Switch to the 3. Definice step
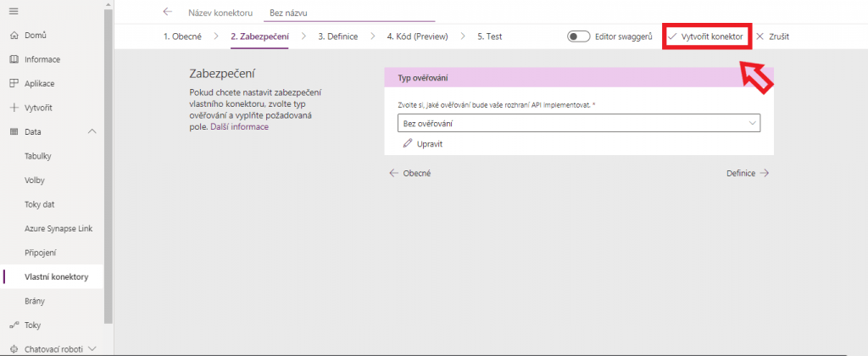The image size is (868, 356). tap(337, 36)
